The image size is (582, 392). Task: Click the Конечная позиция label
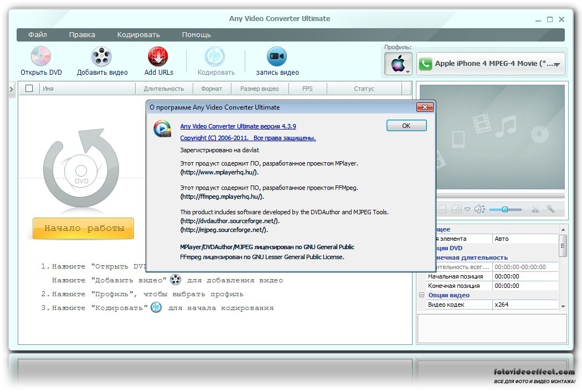pos(454,286)
